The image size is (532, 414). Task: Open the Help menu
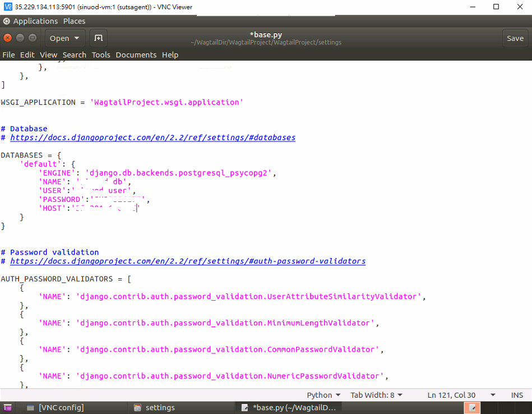pyautogui.click(x=170, y=54)
